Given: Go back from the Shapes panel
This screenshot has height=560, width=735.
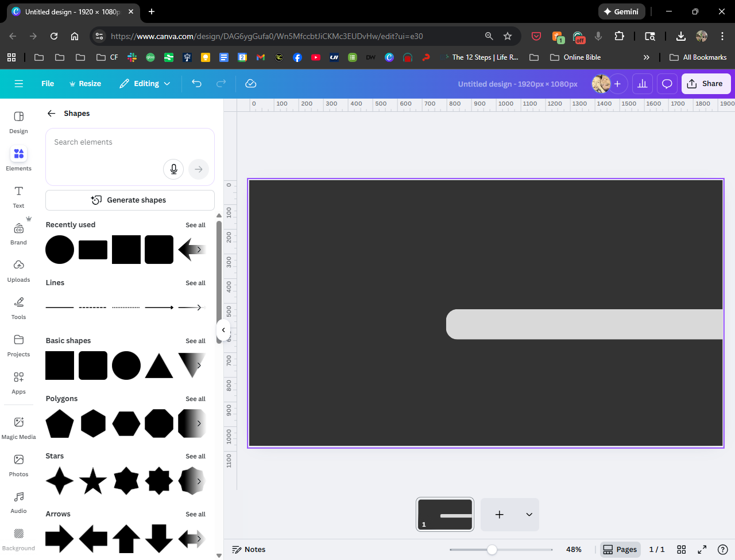Looking at the screenshot, I should pyautogui.click(x=52, y=114).
